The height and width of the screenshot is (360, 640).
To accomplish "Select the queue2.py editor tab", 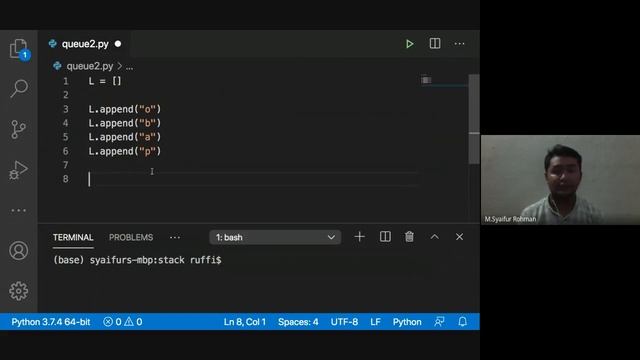I will [x=85, y=44].
